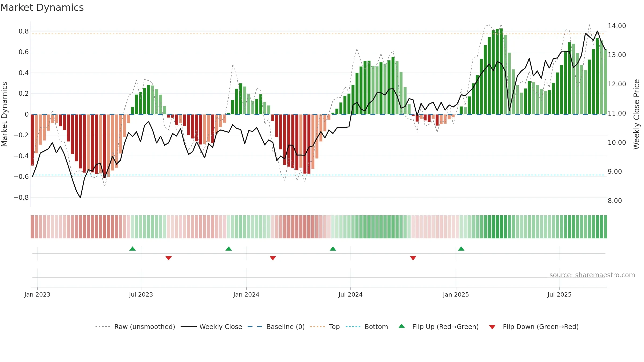Click the Market Dynamics vertical axis title
This screenshot has height=362, width=644.
pos(4,114)
